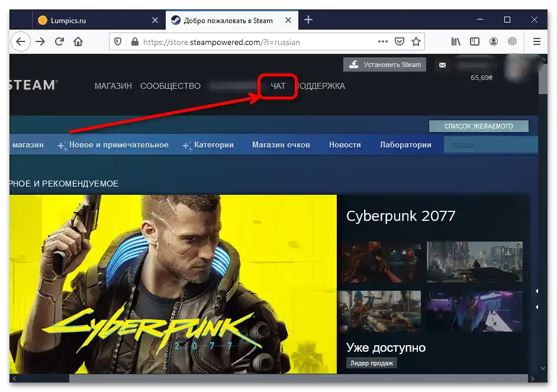Click the globe extension icon in toolbar
Image resolution: width=557 pixels, height=392 pixels.
512,41
